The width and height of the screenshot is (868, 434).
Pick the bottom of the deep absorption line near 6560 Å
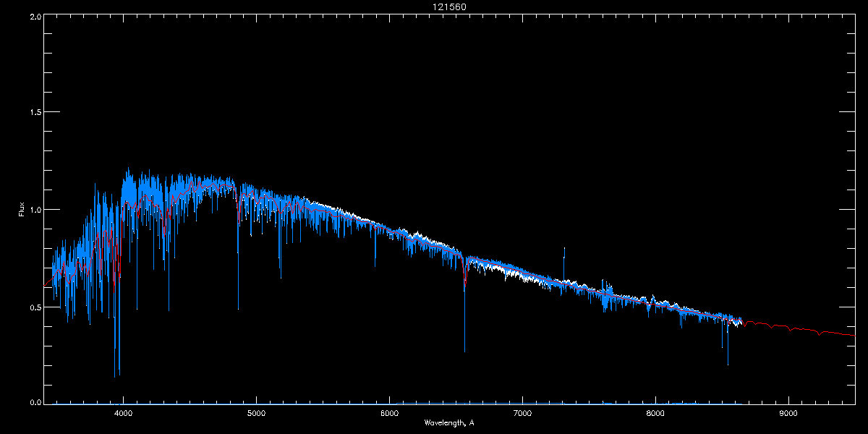[x=464, y=351]
